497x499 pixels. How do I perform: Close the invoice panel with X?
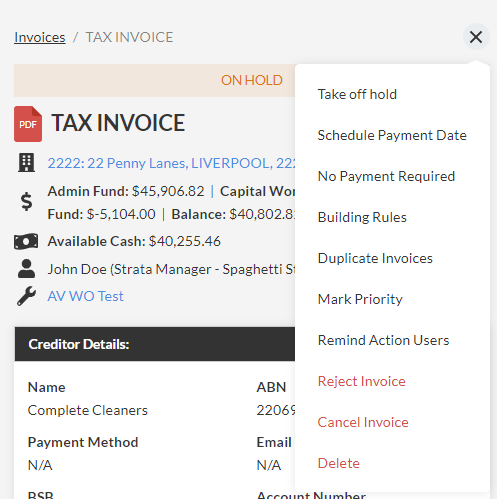point(476,37)
